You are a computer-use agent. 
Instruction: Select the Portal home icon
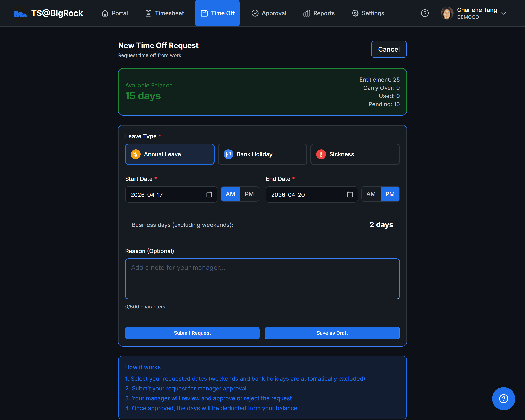[105, 13]
